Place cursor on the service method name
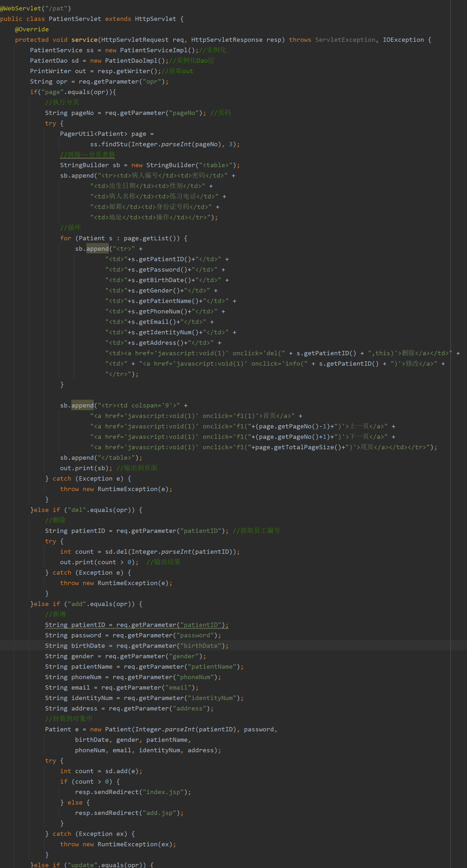 [x=84, y=39]
